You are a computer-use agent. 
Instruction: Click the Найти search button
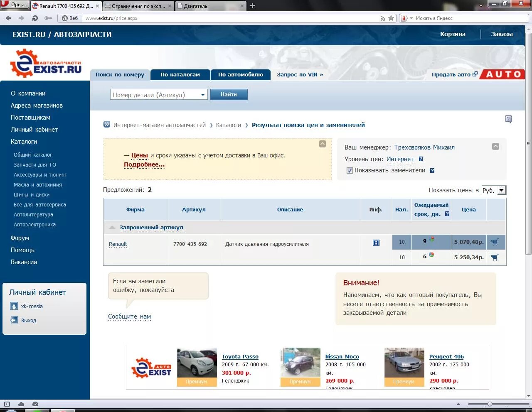229,95
